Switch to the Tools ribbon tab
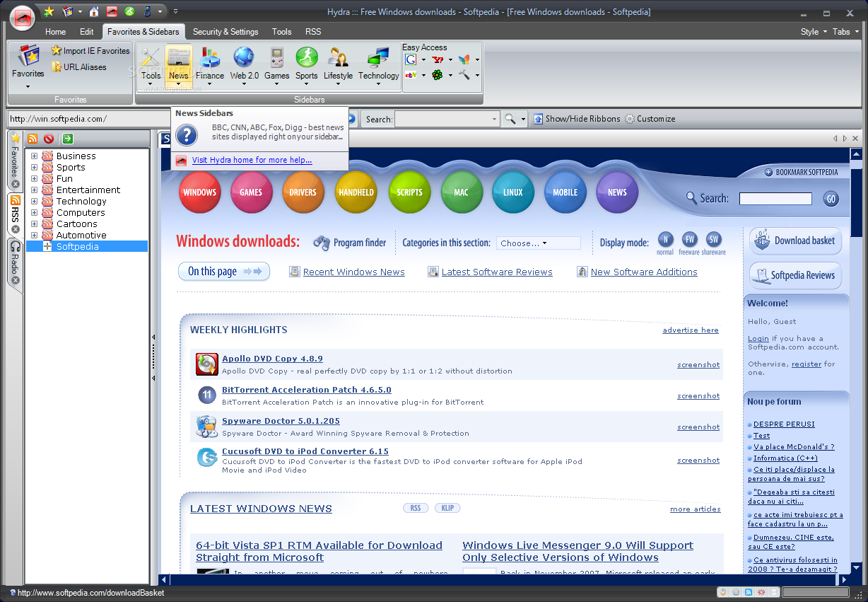868x602 pixels. coord(281,32)
